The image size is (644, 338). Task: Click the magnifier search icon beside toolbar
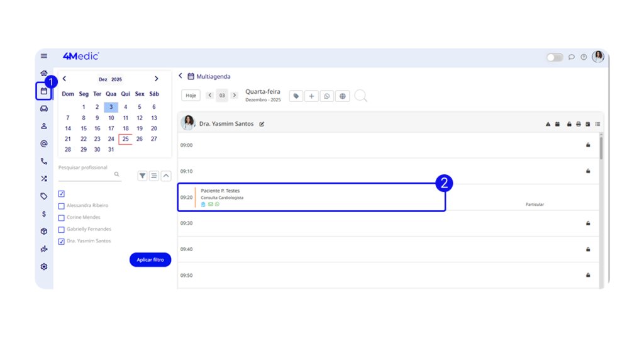[x=361, y=96]
